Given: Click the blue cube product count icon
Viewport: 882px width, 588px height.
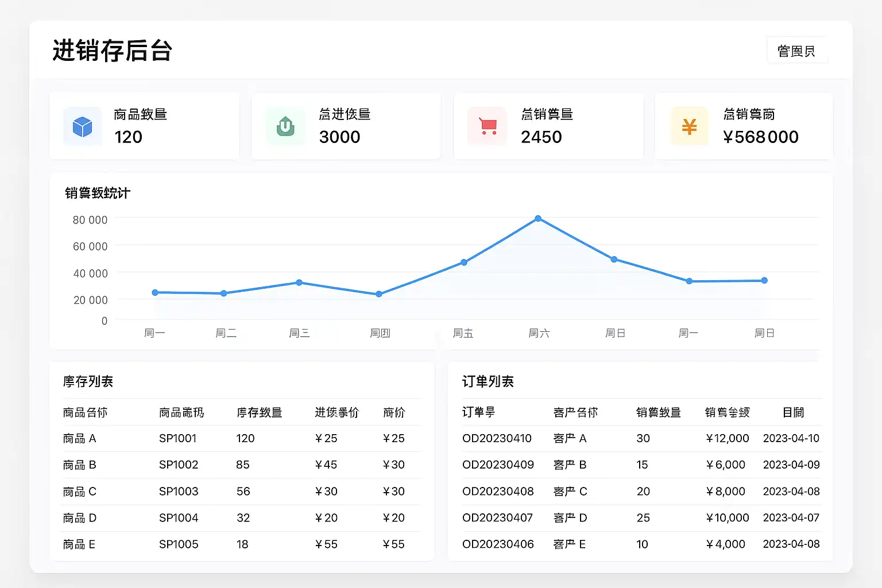Looking at the screenshot, I should point(83,126).
